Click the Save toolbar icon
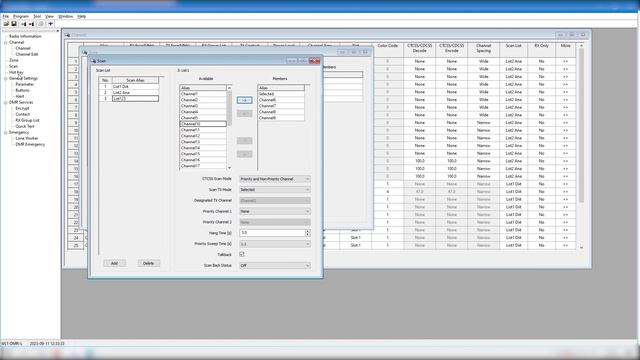Image resolution: width=640 pixels, height=360 pixels. click(x=14, y=24)
